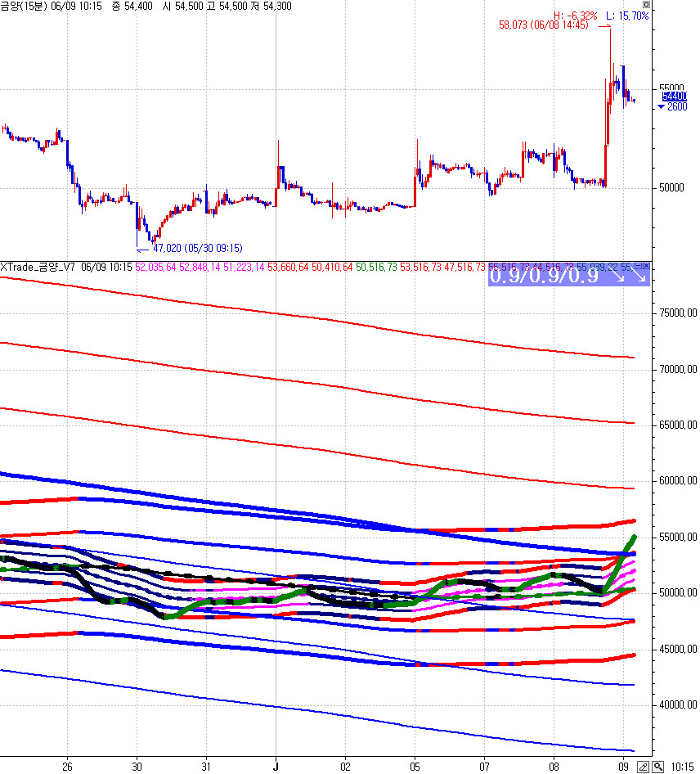The width and height of the screenshot is (700, 774).
Task: Close the XTrade indicator panel
Action: tap(647, 266)
